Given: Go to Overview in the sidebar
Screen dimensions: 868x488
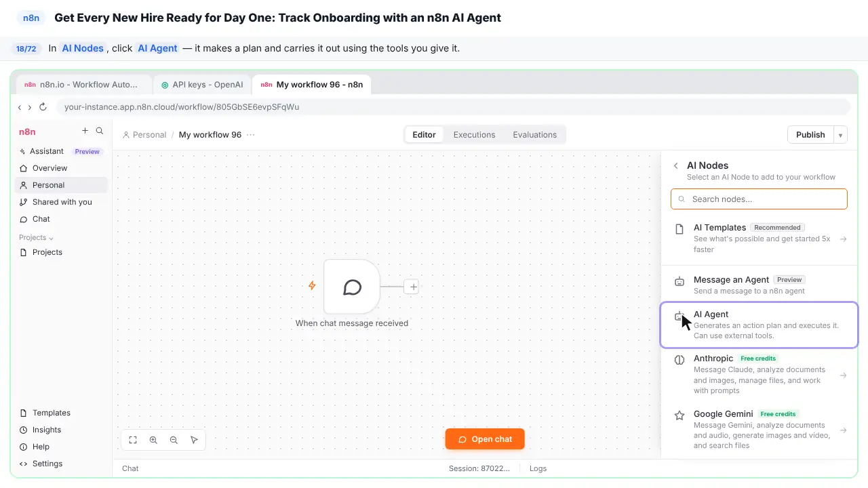Looking at the screenshot, I should click(61, 168).
